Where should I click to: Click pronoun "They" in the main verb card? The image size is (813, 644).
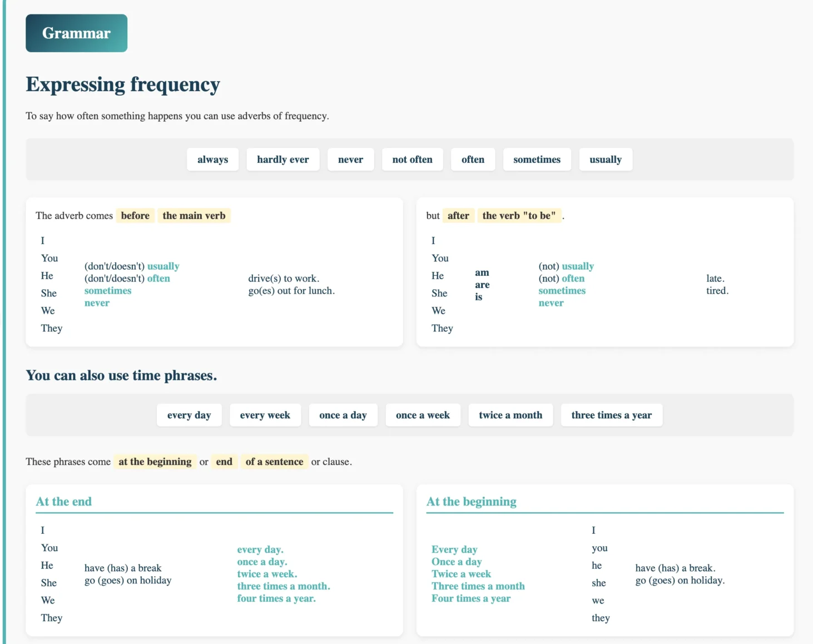click(x=52, y=328)
